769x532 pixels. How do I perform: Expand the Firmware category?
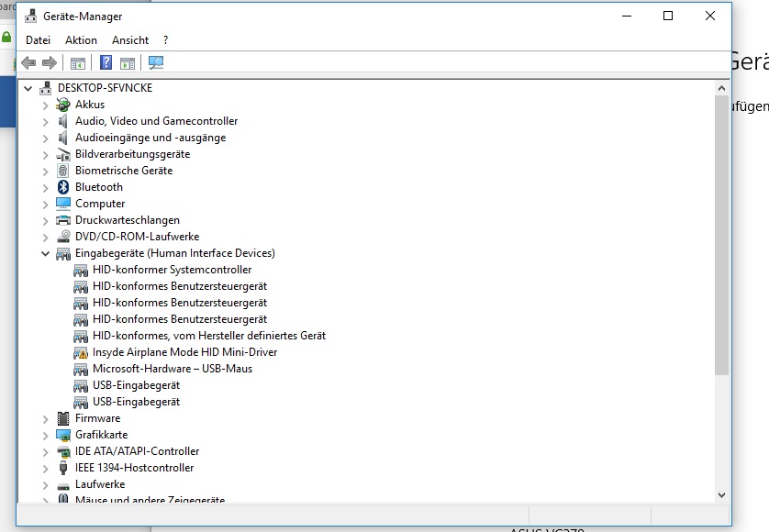coord(45,419)
